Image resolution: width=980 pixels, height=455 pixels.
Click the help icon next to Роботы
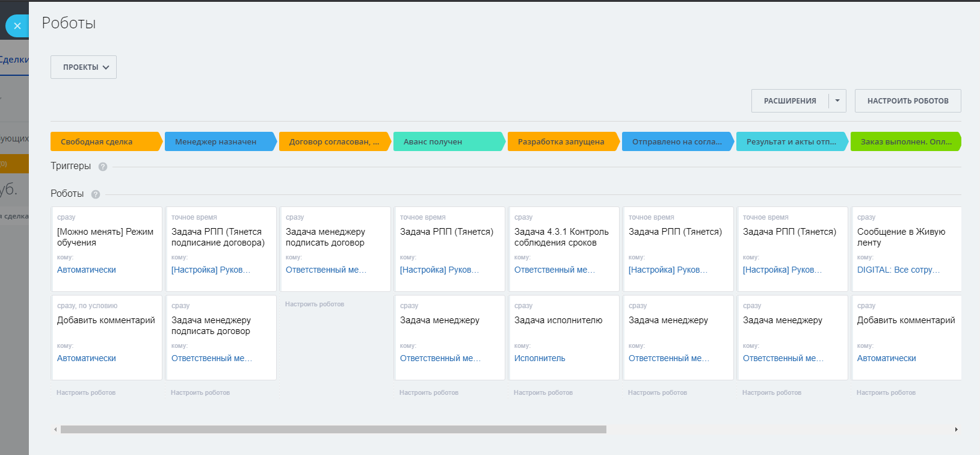pyautogui.click(x=96, y=194)
